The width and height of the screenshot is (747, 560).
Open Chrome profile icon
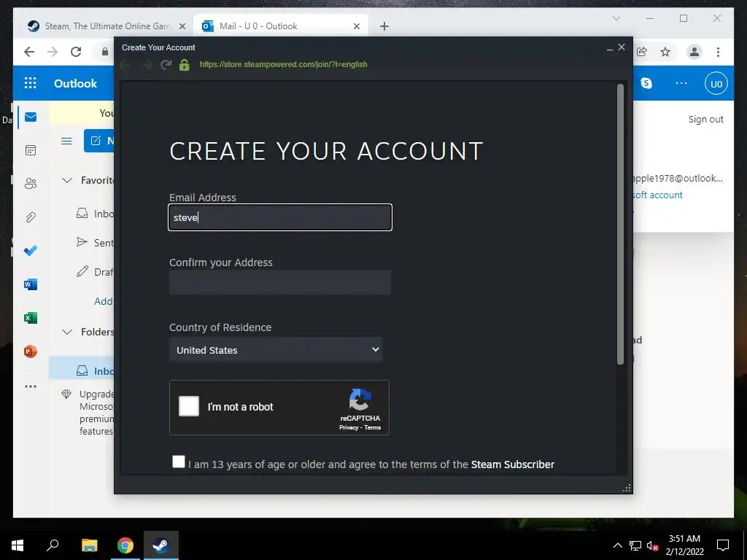pos(694,52)
